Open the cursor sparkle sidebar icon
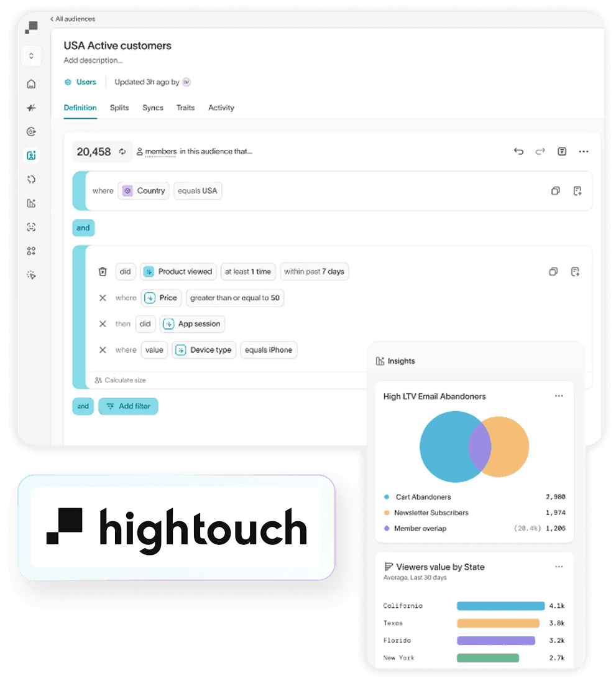Viewport: 616px width, 683px height. [31, 275]
